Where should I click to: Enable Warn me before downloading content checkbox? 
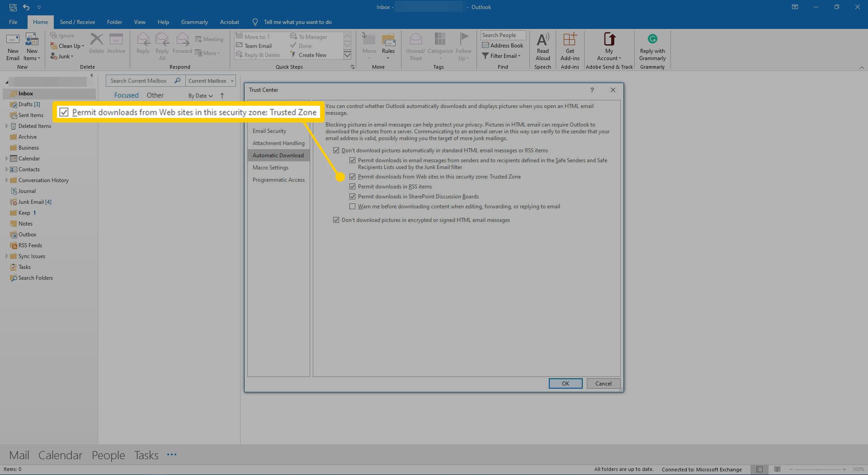point(352,206)
